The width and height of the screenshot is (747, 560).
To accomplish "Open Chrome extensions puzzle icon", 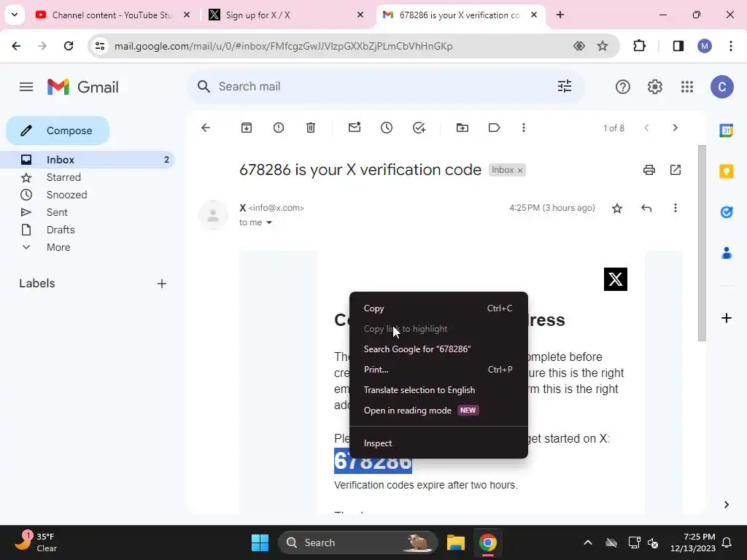I will pos(639,46).
